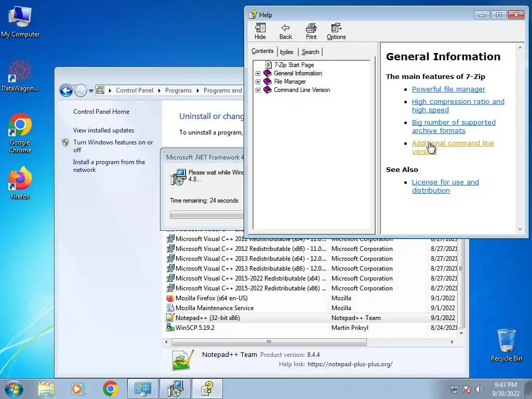
Task: Open Windows Media Player from the taskbar
Action: pyautogui.click(x=77, y=389)
